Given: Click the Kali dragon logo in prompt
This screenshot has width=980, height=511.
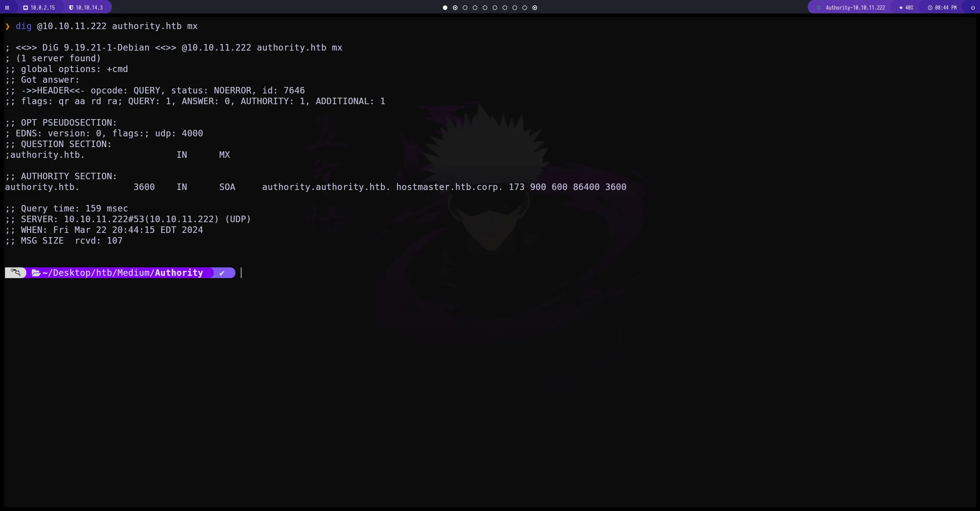Looking at the screenshot, I should (15, 273).
